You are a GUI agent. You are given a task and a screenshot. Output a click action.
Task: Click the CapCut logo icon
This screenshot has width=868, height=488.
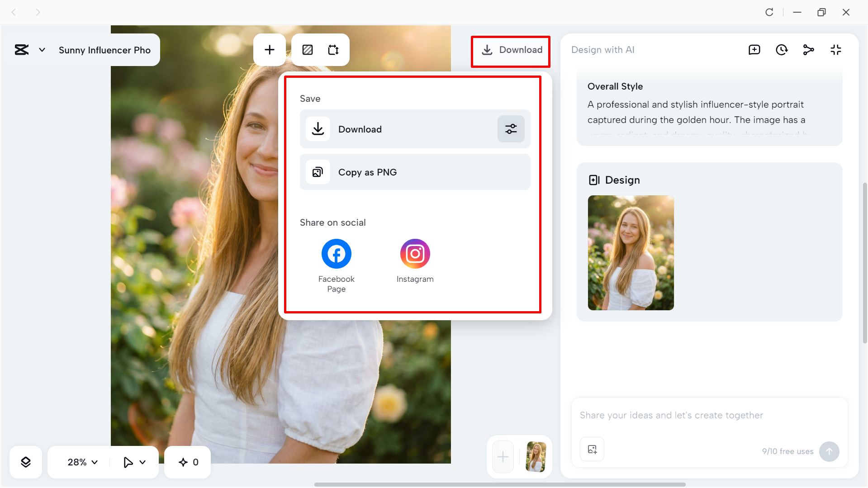(x=22, y=50)
